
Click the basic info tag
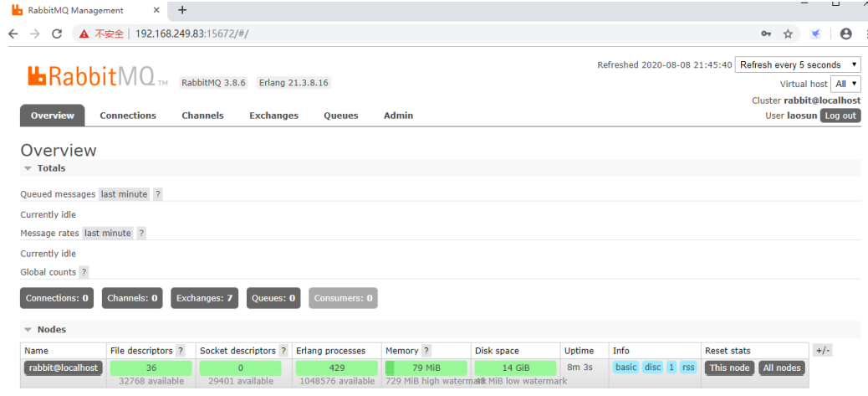click(x=626, y=368)
